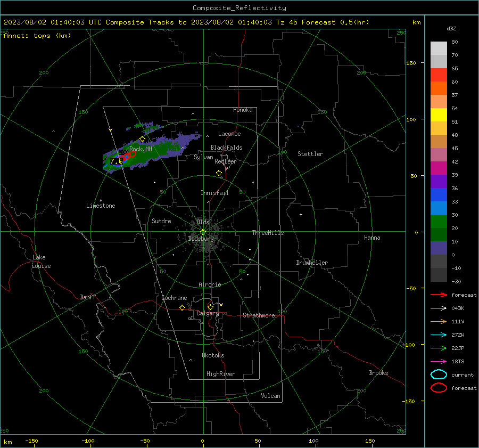Select the purple swatch between 10 and 0 dBZ
The height and width of the screenshot is (448, 479).
(x=439, y=248)
